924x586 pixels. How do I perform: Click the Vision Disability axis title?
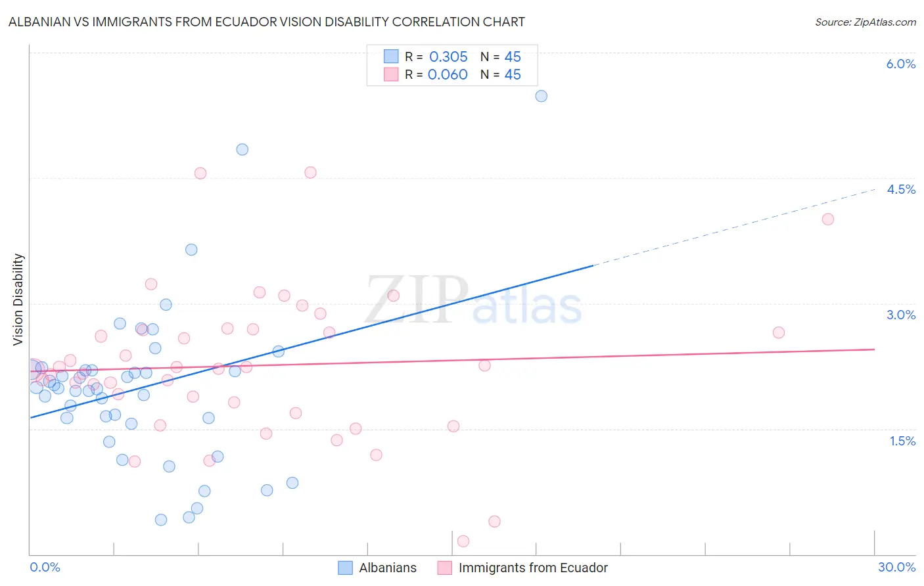tap(18, 300)
